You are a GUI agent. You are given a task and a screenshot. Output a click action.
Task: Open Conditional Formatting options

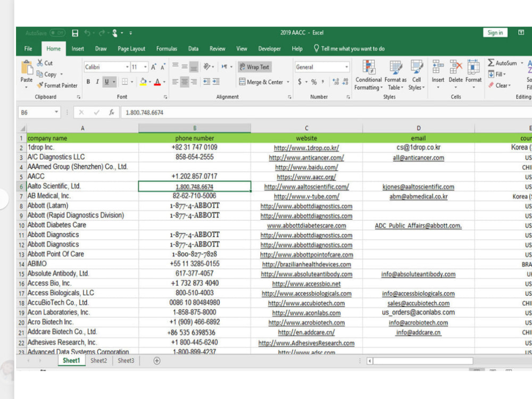(x=368, y=74)
